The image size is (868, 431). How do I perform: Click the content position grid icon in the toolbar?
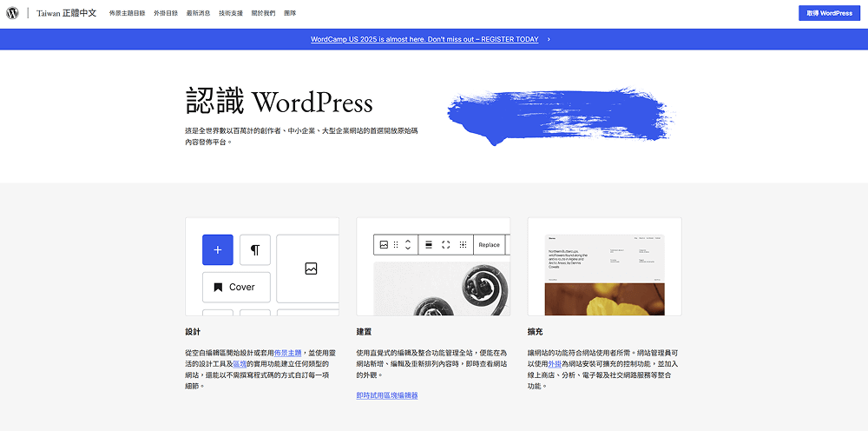coord(464,244)
